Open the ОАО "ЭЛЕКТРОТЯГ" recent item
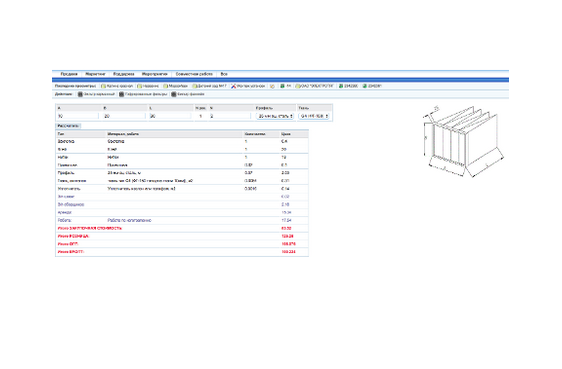Image resolution: width=562 pixels, height=369 pixels. 317,86
